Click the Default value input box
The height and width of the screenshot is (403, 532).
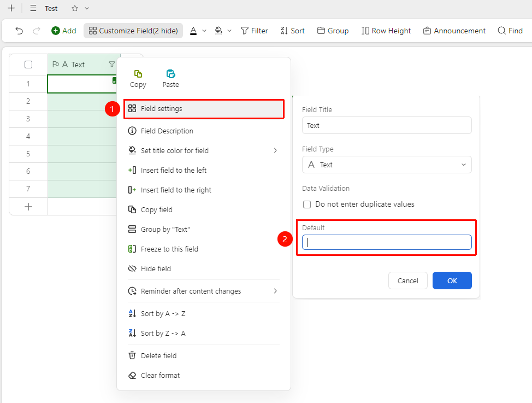coord(387,242)
